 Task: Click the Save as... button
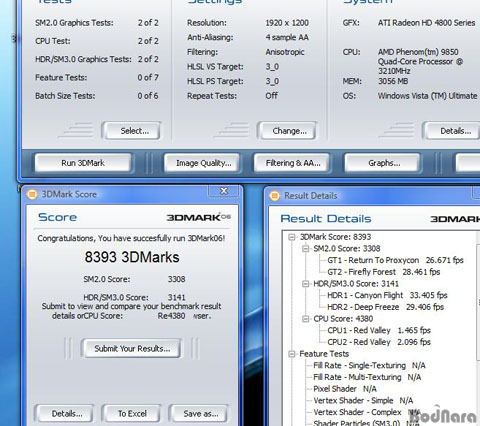[x=199, y=413]
